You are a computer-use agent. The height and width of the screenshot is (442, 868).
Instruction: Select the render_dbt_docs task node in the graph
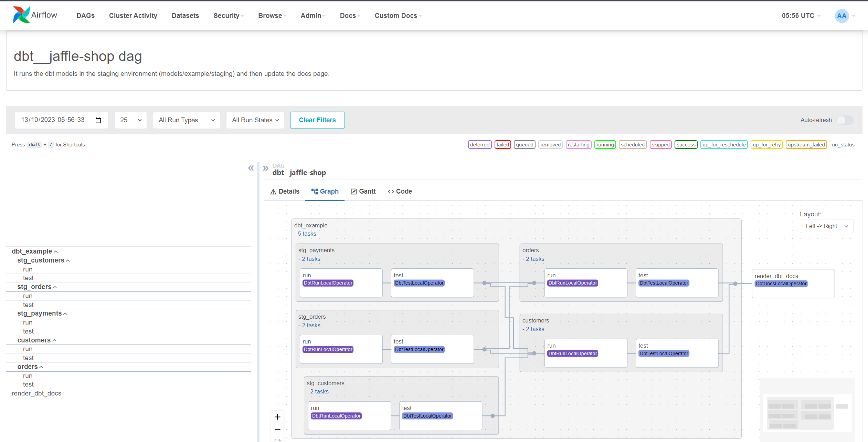click(793, 284)
